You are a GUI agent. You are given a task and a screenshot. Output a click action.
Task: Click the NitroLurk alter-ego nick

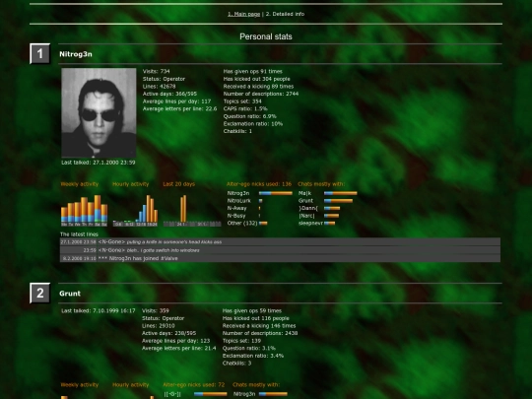pos(239,201)
